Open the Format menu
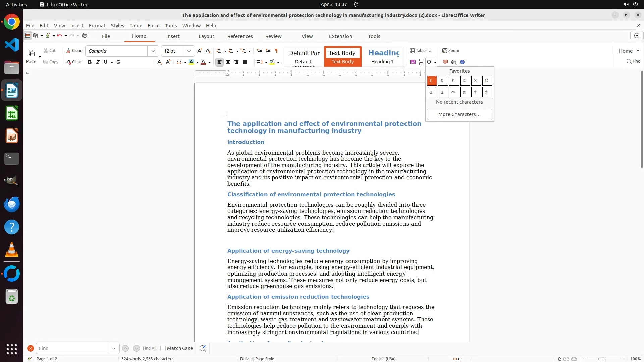 click(97, 26)
